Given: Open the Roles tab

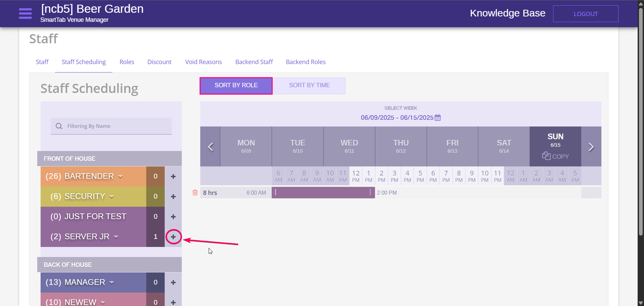Looking at the screenshot, I should (x=127, y=62).
